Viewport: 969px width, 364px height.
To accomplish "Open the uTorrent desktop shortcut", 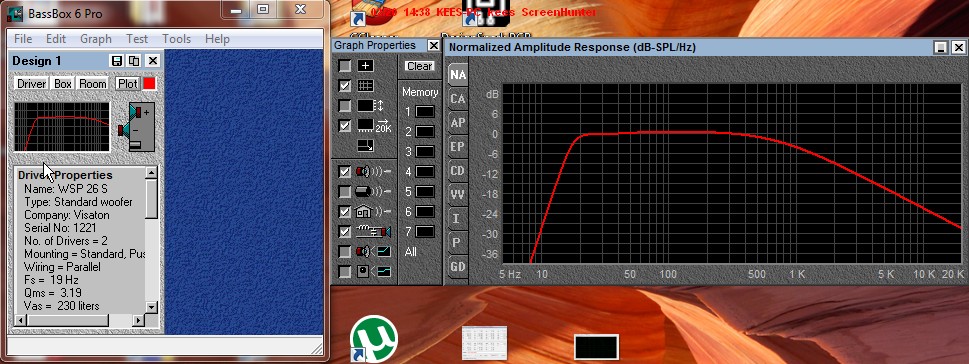I will point(373,337).
